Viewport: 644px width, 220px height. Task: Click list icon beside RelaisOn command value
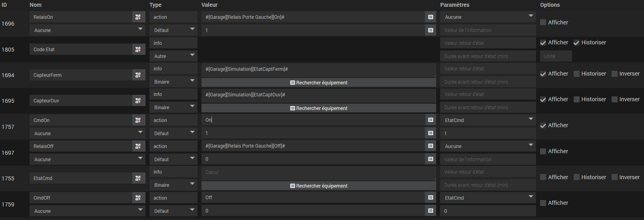click(x=431, y=17)
